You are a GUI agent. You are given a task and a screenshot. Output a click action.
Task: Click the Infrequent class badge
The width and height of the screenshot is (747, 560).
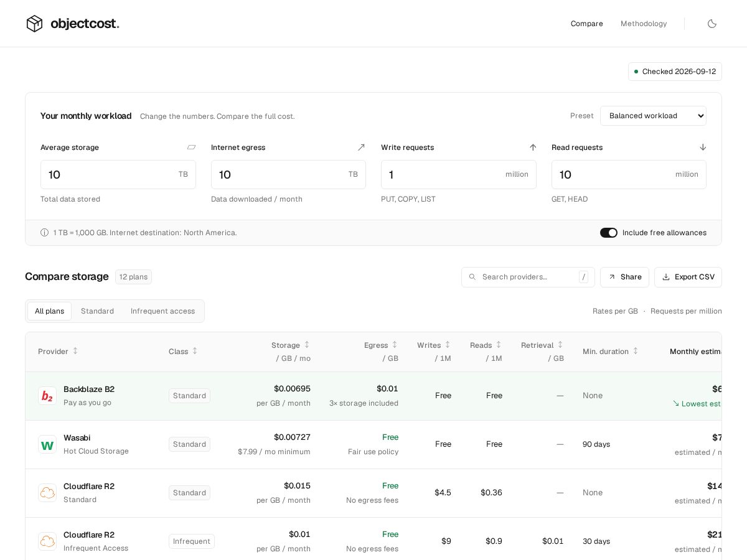[192, 541]
